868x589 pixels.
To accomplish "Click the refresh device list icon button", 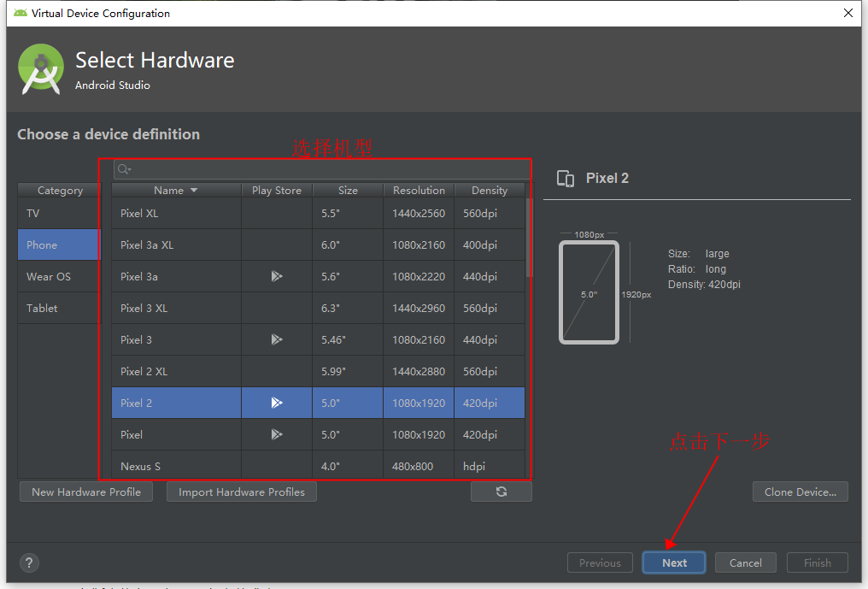I will (x=501, y=492).
